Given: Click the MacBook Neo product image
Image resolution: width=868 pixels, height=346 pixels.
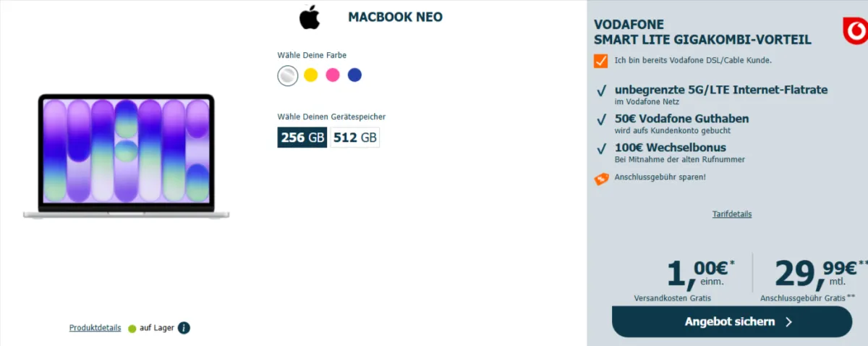Looking at the screenshot, I should pos(127,156).
